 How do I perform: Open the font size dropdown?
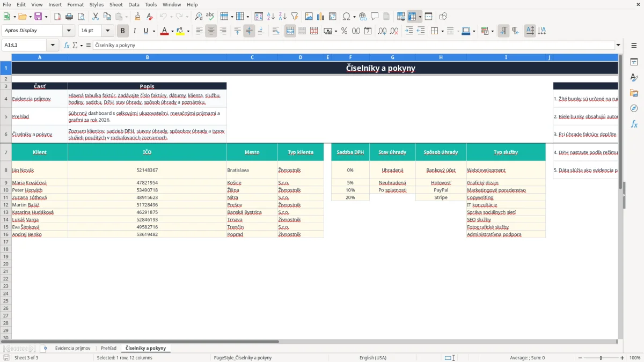point(107,31)
